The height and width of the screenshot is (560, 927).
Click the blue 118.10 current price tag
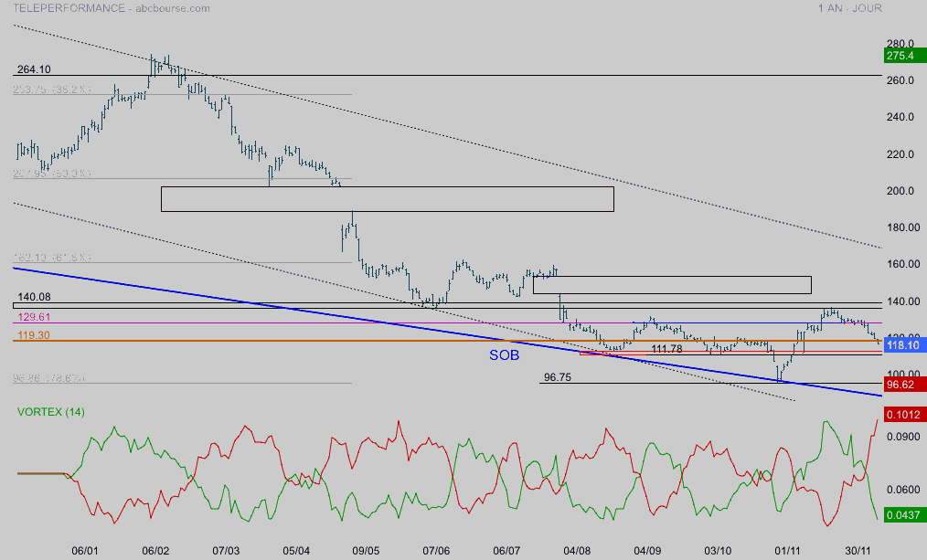[905, 345]
